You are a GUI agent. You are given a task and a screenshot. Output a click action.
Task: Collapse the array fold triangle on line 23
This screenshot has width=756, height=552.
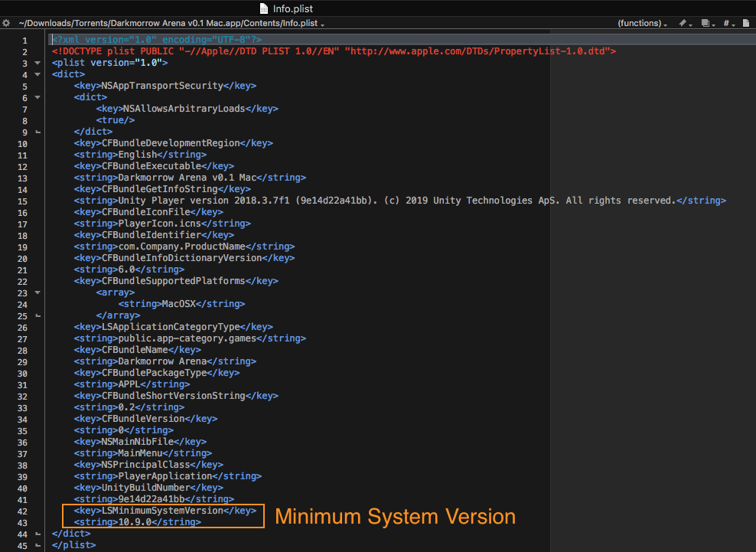pyautogui.click(x=37, y=292)
